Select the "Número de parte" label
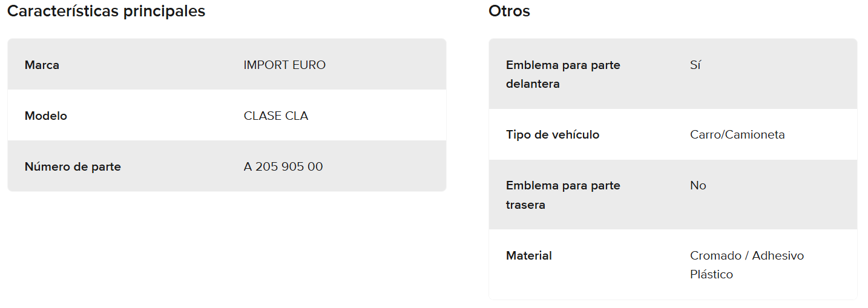Viewport: 868px width, 308px height. [x=73, y=166]
